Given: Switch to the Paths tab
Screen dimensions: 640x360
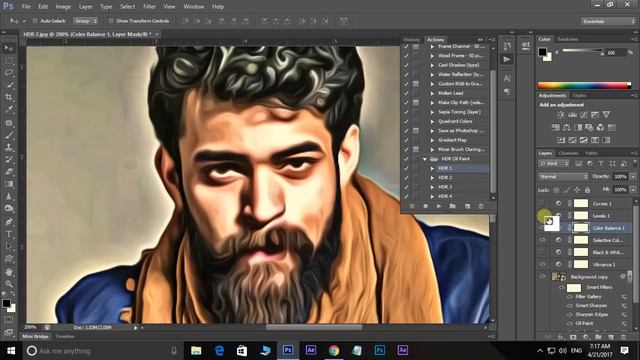Looking at the screenshot, I should tap(591, 153).
